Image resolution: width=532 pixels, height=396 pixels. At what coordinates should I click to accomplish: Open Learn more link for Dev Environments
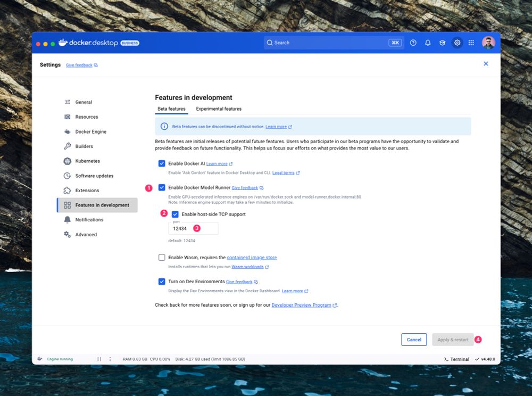click(293, 291)
